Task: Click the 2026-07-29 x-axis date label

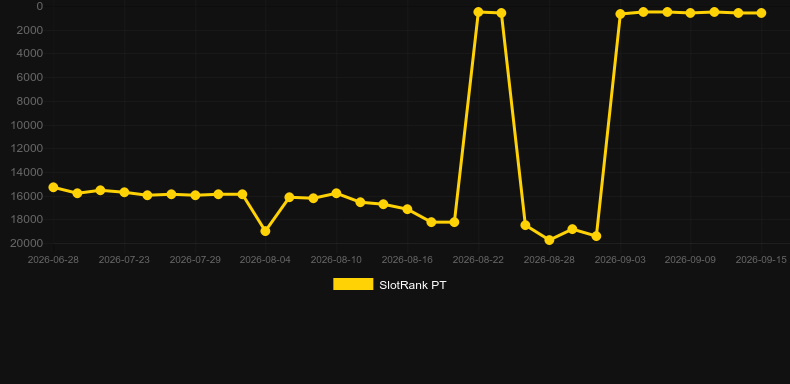Action: pyautogui.click(x=195, y=260)
